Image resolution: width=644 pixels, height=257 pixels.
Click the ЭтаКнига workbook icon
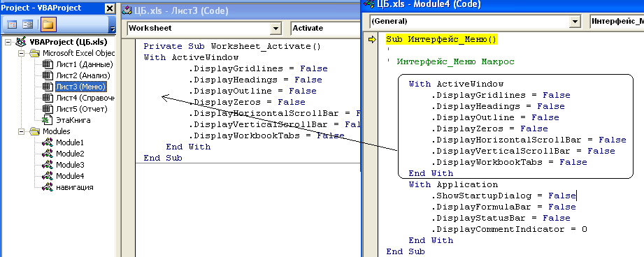48,120
